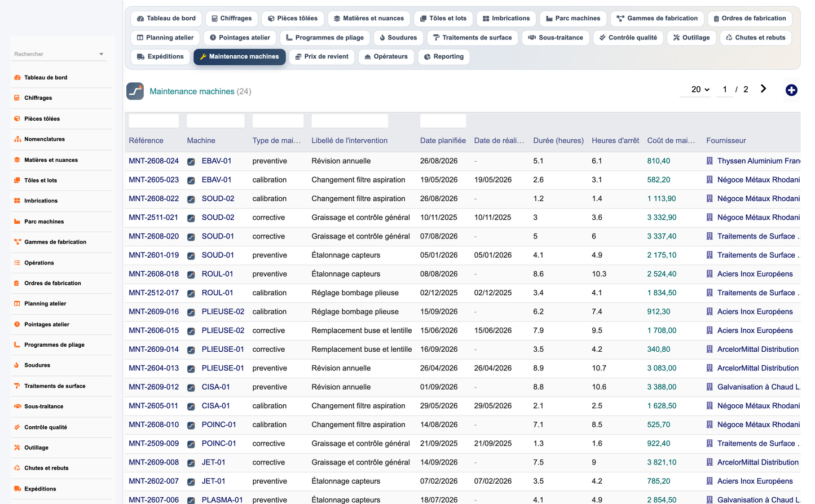The height and width of the screenshot is (504, 815).
Task: Click Nomenclatures sidebar icon
Action: [17, 139]
